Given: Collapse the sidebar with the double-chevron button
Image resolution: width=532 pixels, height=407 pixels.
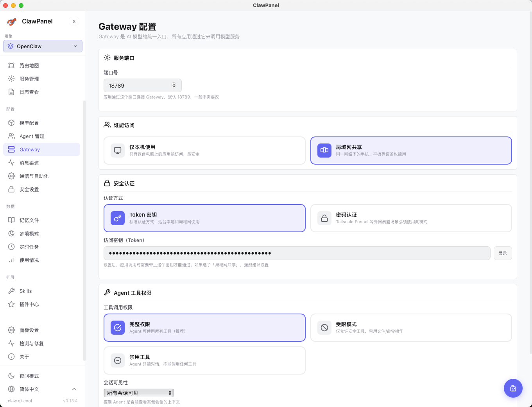Looking at the screenshot, I should tap(74, 22).
